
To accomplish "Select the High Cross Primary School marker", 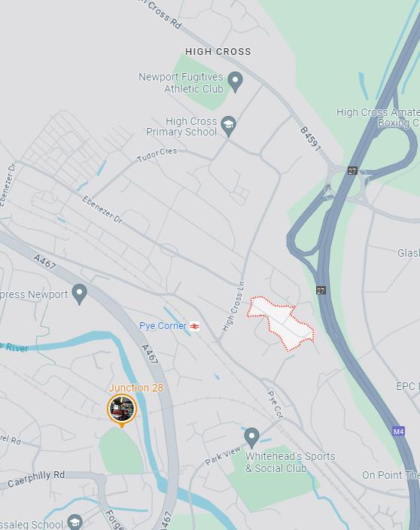I will pyautogui.click(x=228, y=126).
